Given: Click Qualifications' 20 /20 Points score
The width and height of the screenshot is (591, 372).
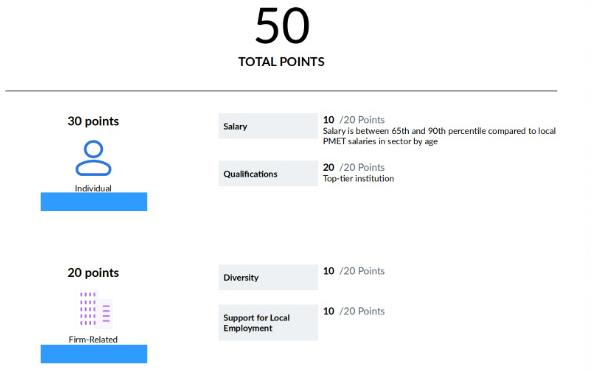Looking at the screenshot, I should 354,167.
